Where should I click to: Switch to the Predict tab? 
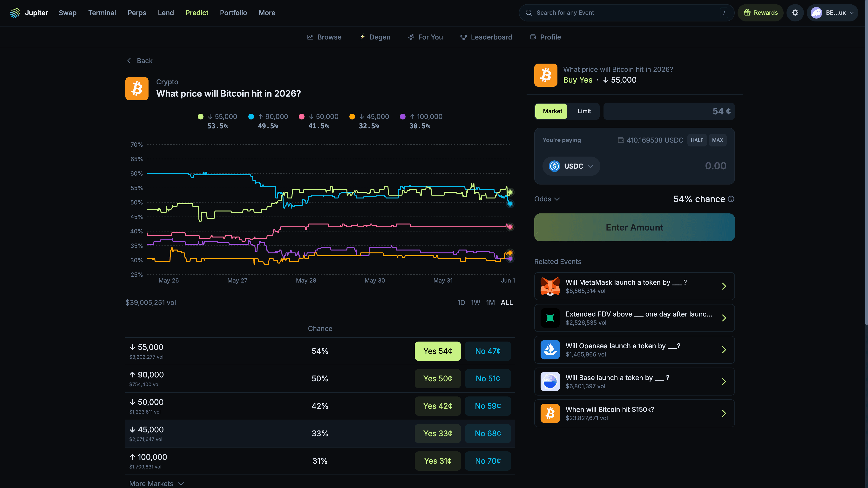(197, 13)
